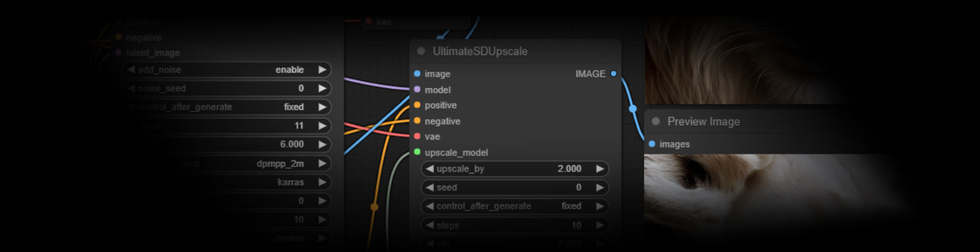Click the images input label
Viewport: 980px width, 252px height.
coord(674,144)
